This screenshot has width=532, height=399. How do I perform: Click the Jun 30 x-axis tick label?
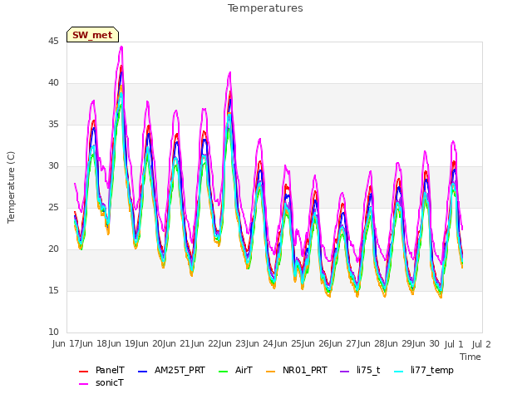coord(427,343)
